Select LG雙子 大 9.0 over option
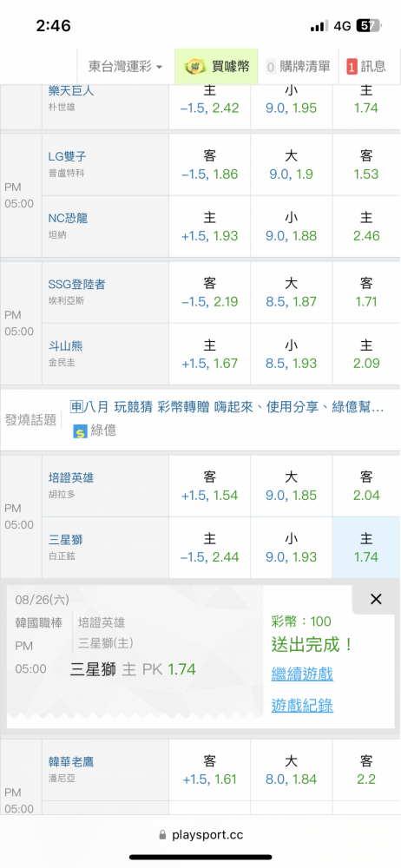 click(x=292, y=165)
